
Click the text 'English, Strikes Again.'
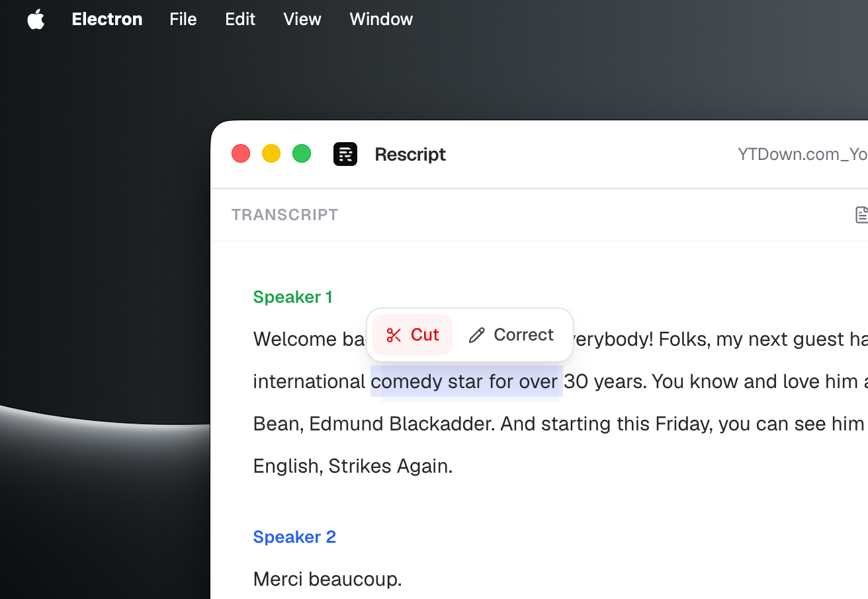point(353,466)
